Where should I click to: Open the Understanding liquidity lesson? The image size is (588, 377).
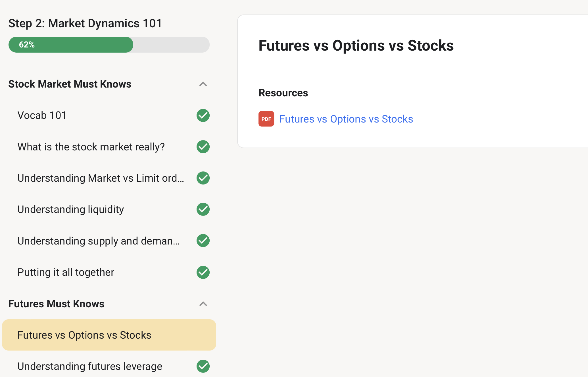pos(70,209)
